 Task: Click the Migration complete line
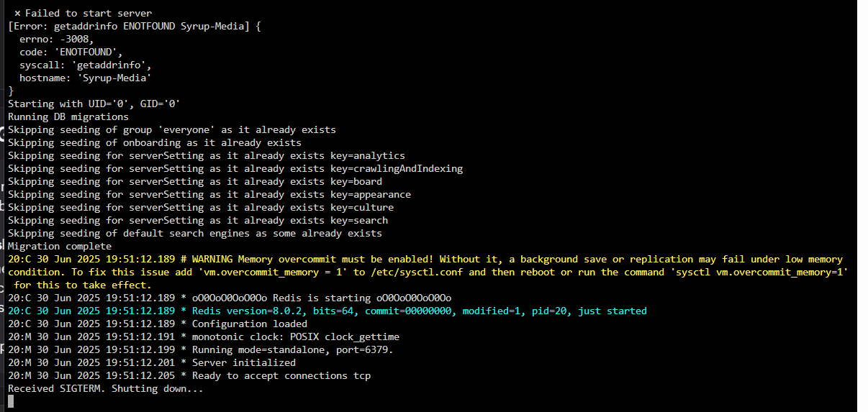coord(60,247)
